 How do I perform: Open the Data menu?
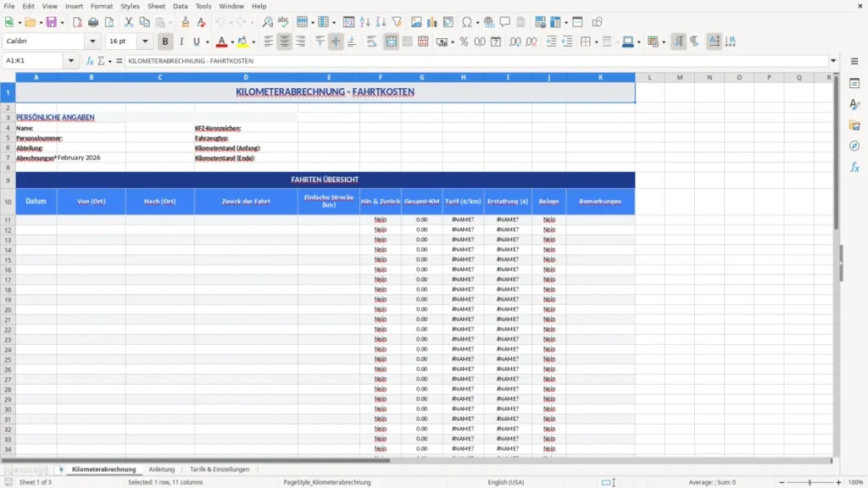[x=181, y=6]
